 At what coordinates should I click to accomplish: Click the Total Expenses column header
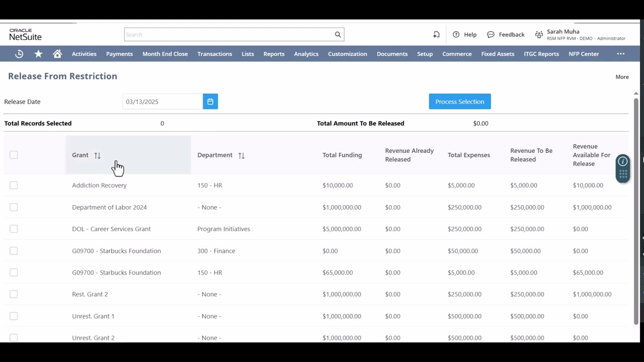(x=468, y=155)
